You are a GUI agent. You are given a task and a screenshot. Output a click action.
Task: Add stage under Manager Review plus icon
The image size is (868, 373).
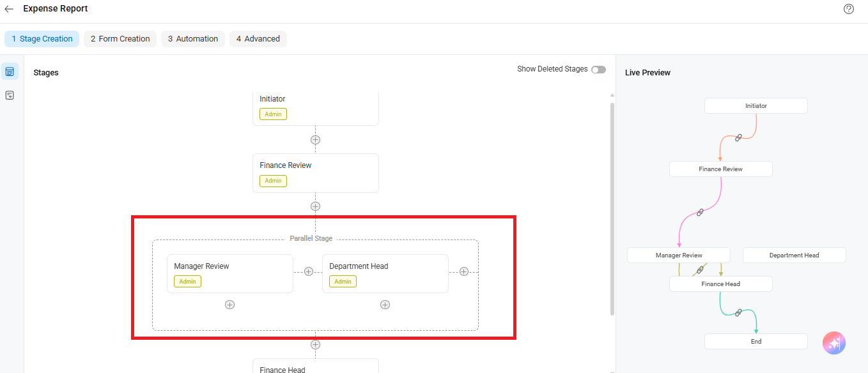click(229, 305)
